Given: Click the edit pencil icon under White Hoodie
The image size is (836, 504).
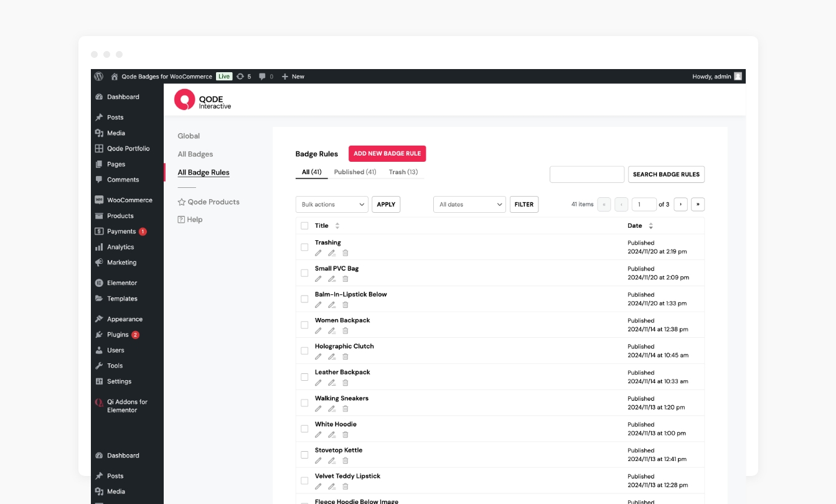Looking at the screenshot, I should 318,434.
